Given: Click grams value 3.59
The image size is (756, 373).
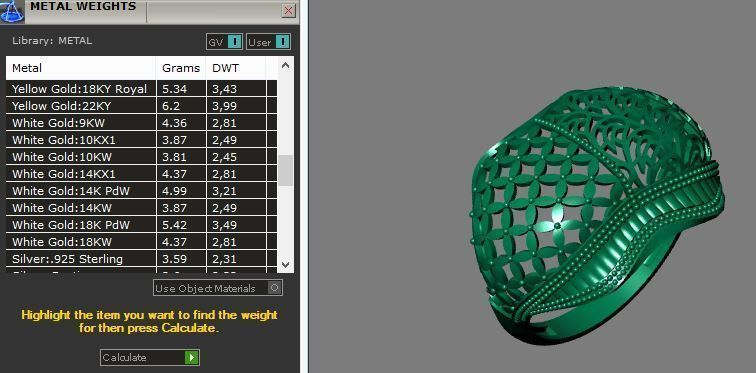Looking at the screenshot, I should tap(175, 259).
